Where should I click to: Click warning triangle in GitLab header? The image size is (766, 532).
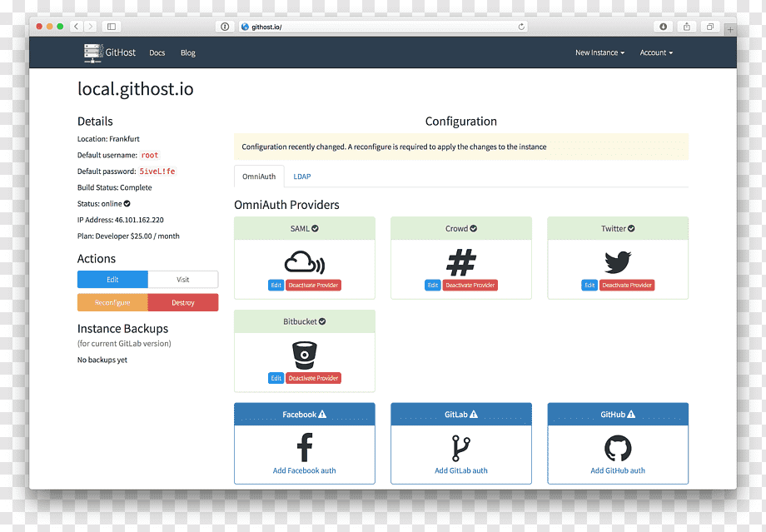474,415
